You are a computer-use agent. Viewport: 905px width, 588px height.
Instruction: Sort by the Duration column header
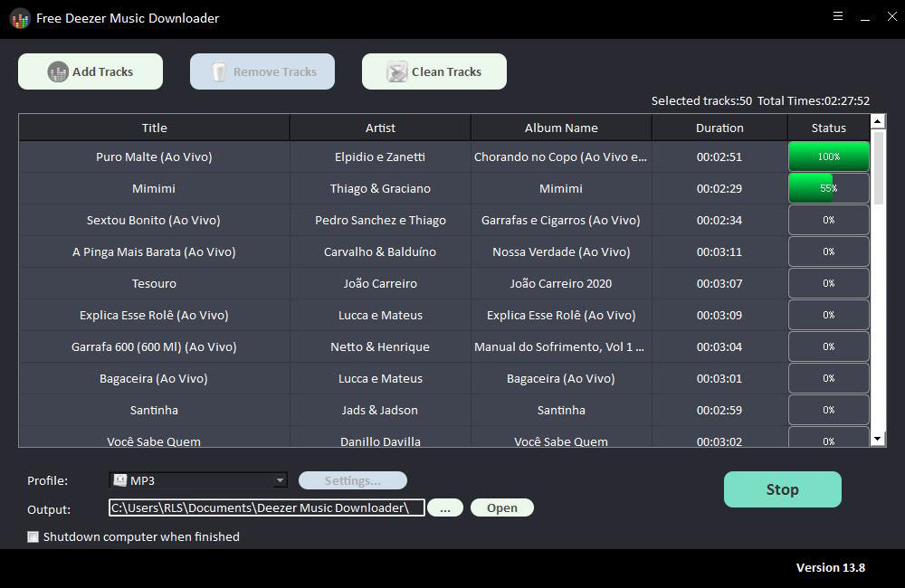719,128
